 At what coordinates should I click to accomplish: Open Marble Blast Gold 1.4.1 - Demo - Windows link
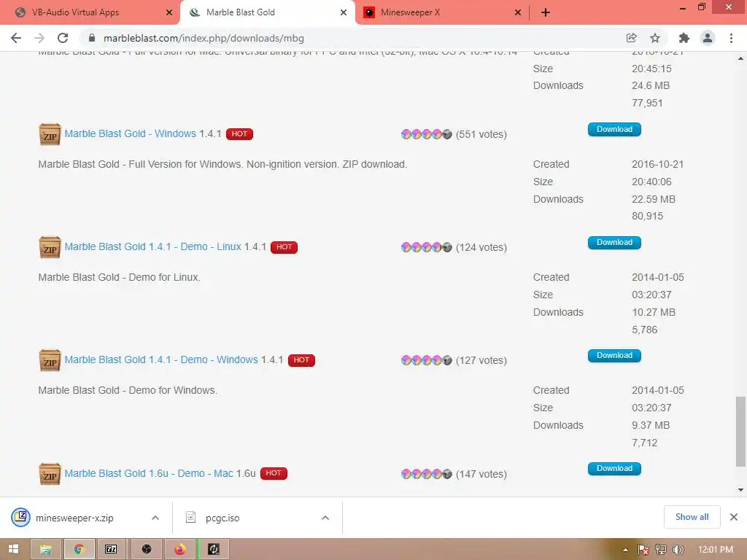tap(161, 360)
